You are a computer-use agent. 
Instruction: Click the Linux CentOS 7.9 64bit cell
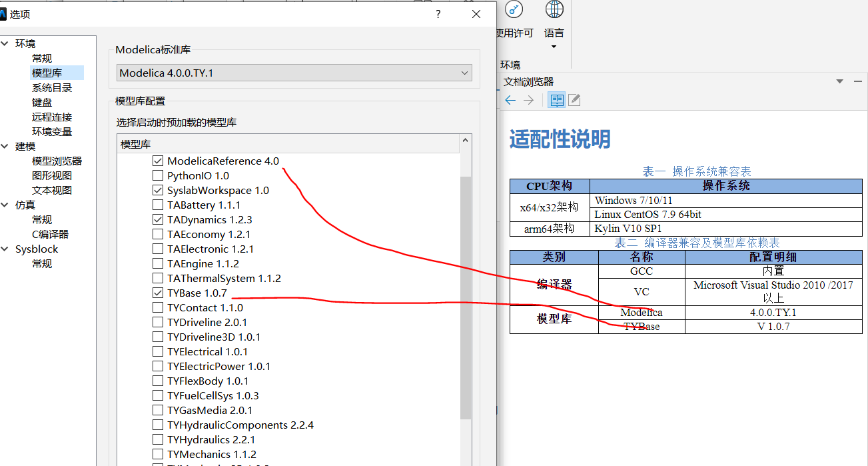pyautogui.click(x=725, y=214)
